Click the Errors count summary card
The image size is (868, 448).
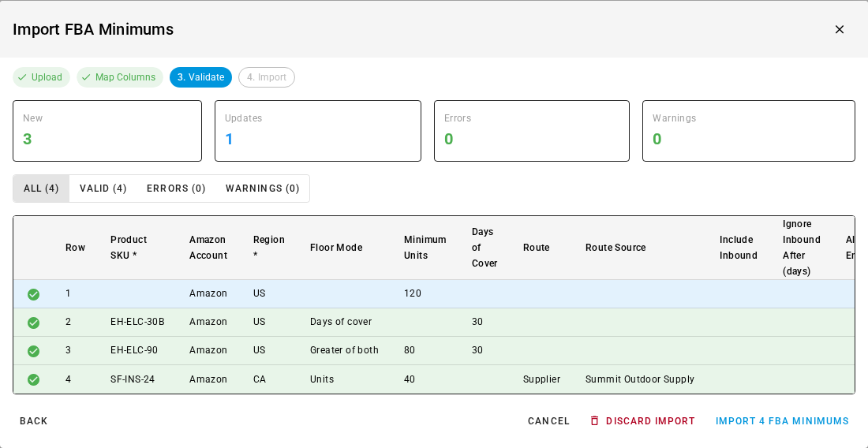tap(531, 131)
